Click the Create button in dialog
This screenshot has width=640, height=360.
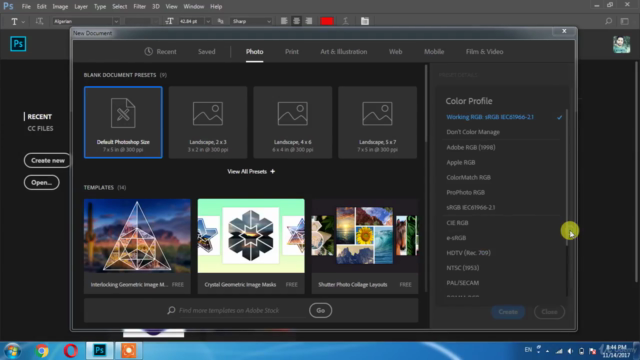tap(508, 312)
